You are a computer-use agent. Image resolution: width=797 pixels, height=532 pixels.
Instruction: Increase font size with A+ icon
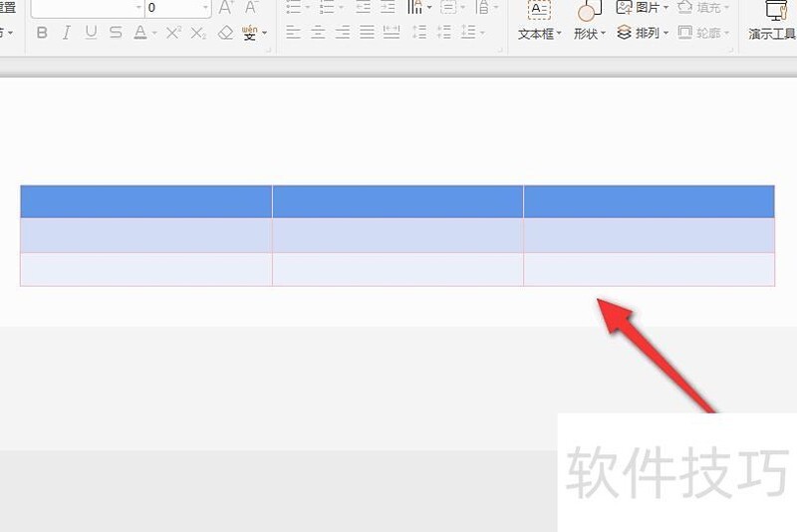[x=226, y=8]
